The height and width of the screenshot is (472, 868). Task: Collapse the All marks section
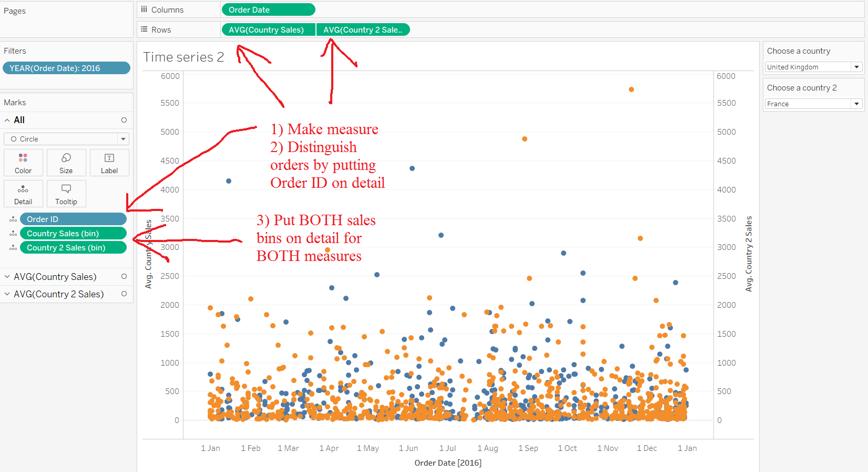point(7,120)
